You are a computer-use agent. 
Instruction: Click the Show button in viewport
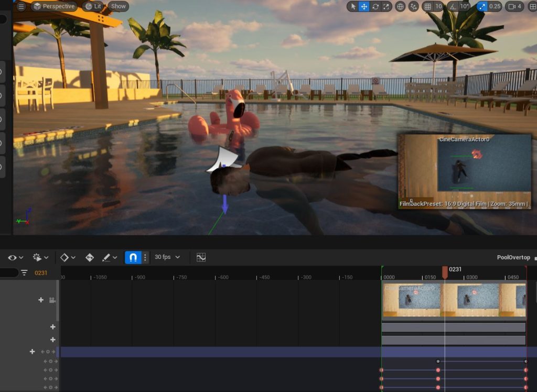click(119, 6)
